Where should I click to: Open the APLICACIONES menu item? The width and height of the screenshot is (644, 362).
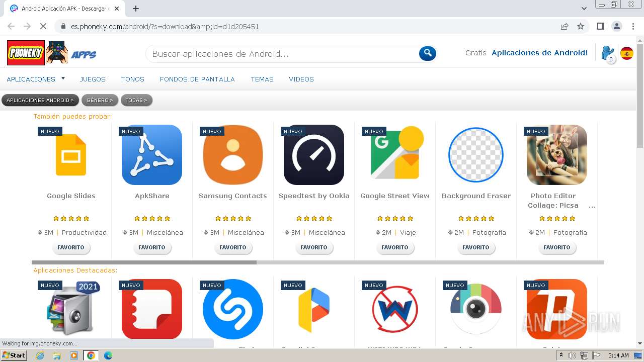(x=31, y=79)
